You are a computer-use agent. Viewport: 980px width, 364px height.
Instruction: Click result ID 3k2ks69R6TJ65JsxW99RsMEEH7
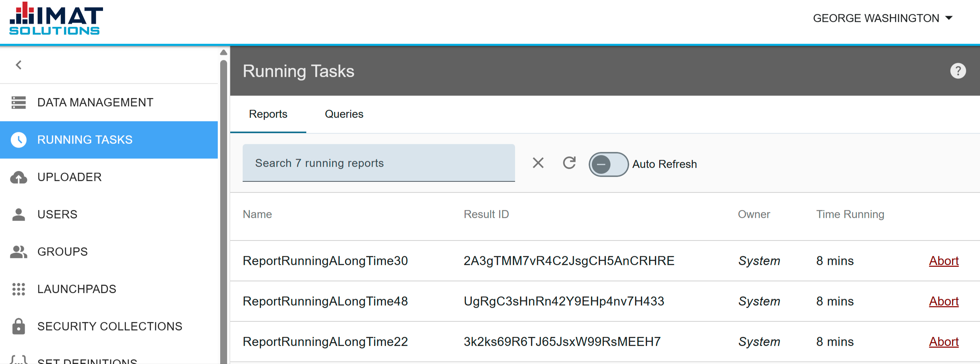[x=562, y=342]
